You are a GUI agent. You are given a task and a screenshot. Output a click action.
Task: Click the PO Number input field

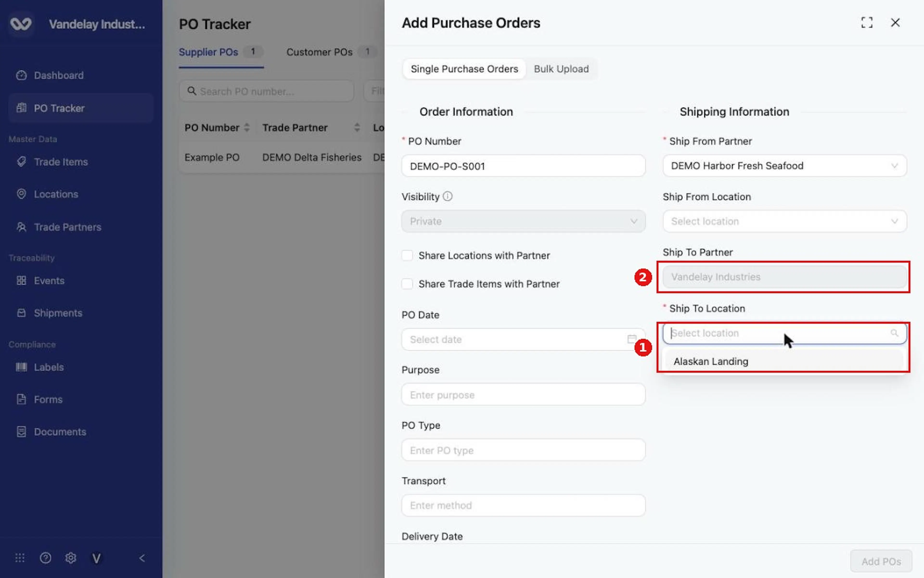coord(523,166)
